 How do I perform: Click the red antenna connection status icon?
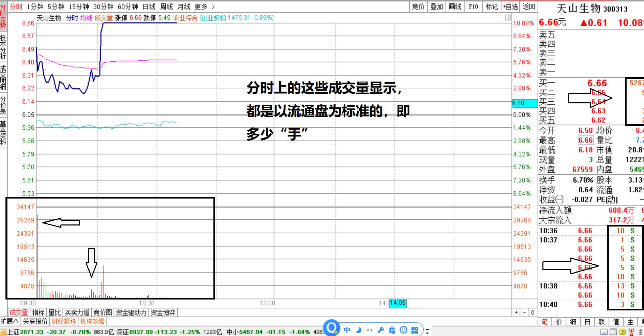pyautogui.click(x=631, y=331)
